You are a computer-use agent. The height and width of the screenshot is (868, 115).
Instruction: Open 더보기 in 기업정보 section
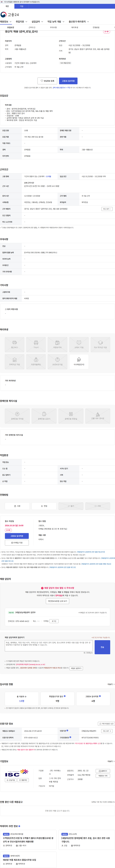(x=111, y=761)
